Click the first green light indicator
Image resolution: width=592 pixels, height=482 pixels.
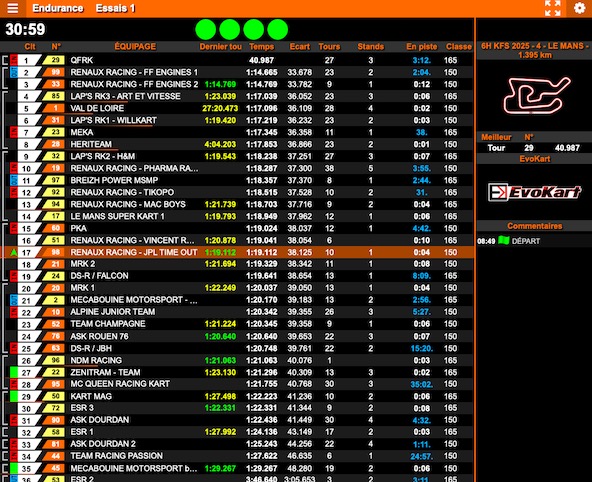[206, 29]
